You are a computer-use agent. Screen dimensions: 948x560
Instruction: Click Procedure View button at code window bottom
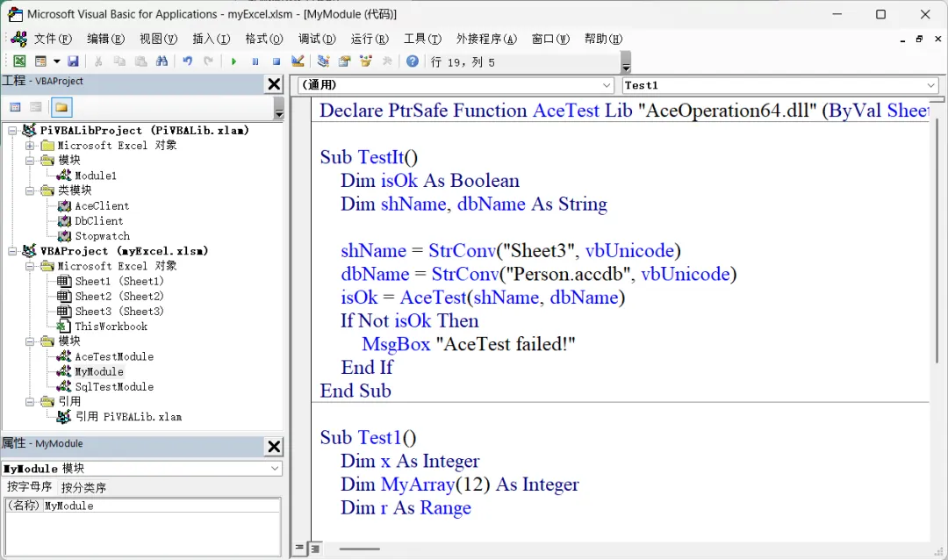pos(299,548)
